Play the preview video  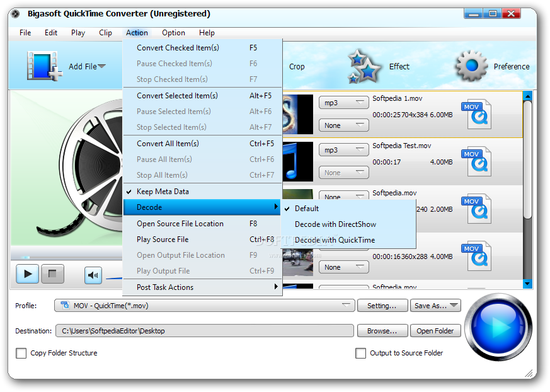click(x=27, y=274)
